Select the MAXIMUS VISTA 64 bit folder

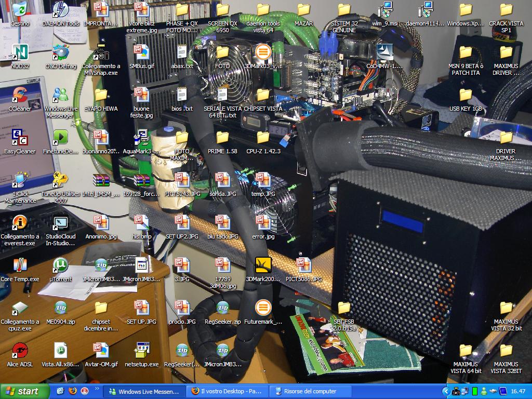point(465,351)
